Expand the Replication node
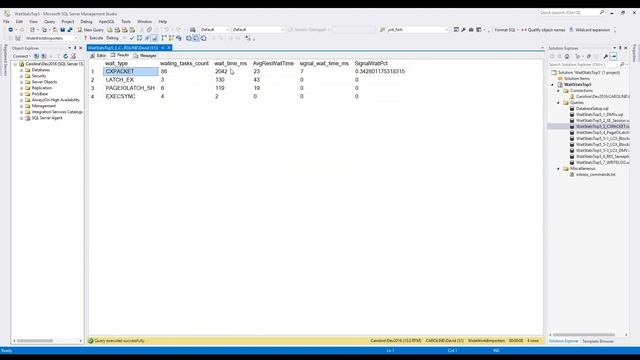 coord(21,88)
